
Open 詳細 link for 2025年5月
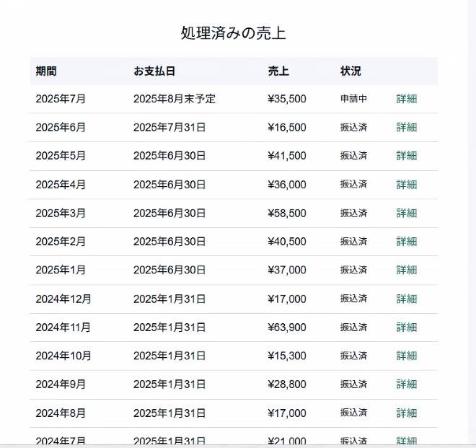[x=406, y=156]
